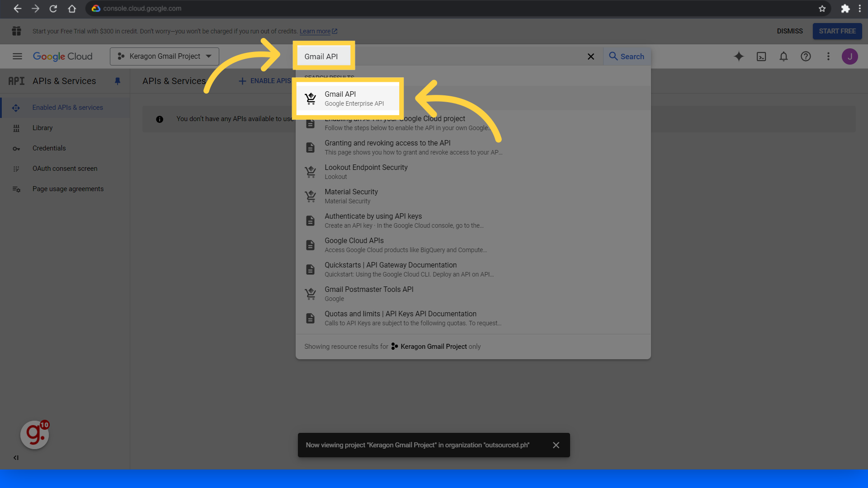Click the gift icon in free trial banner
This screenshot has height=488, width=868.
click(x=16, y=31)
